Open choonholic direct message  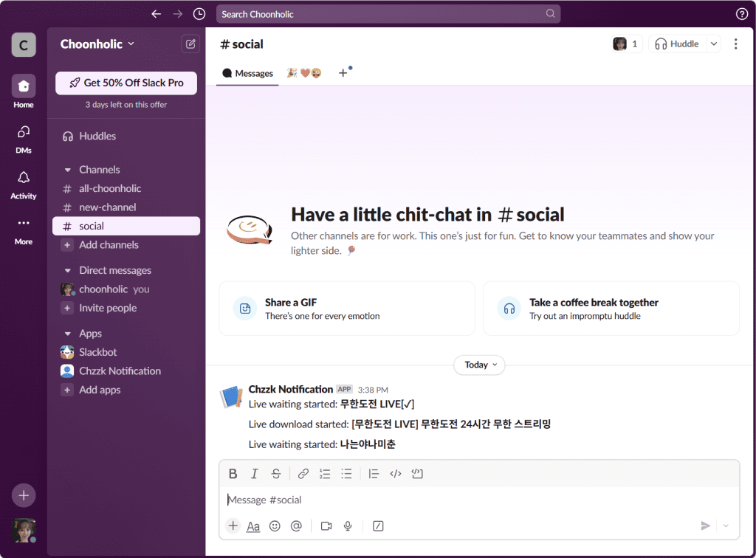pos(126,289)
